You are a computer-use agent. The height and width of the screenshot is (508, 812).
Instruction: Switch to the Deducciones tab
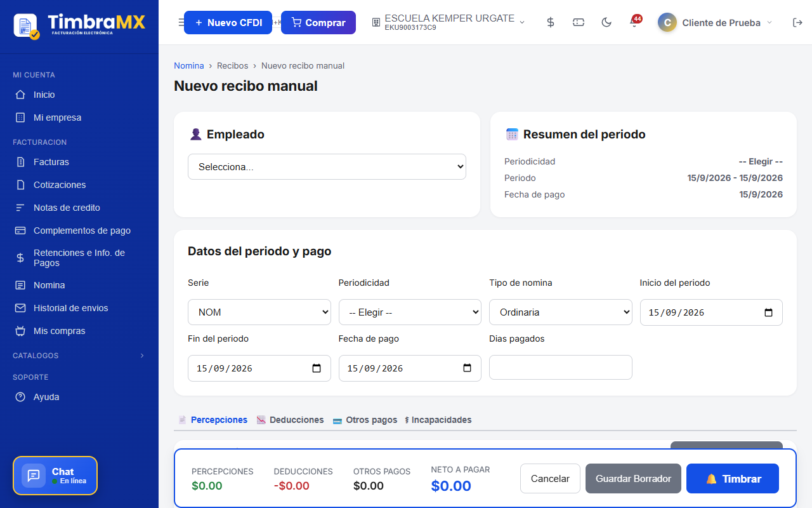pos(290,420)
